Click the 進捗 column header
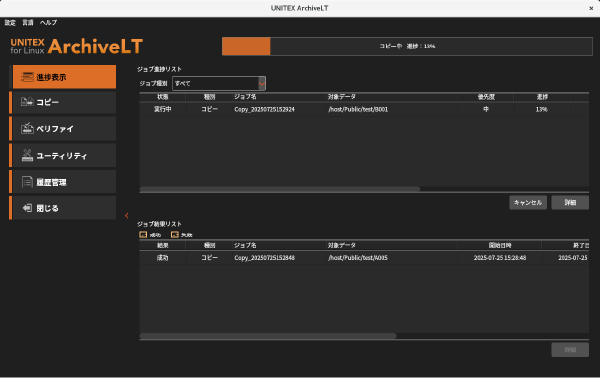The height and width of the screenshot is (378, 600). [542, 97]
